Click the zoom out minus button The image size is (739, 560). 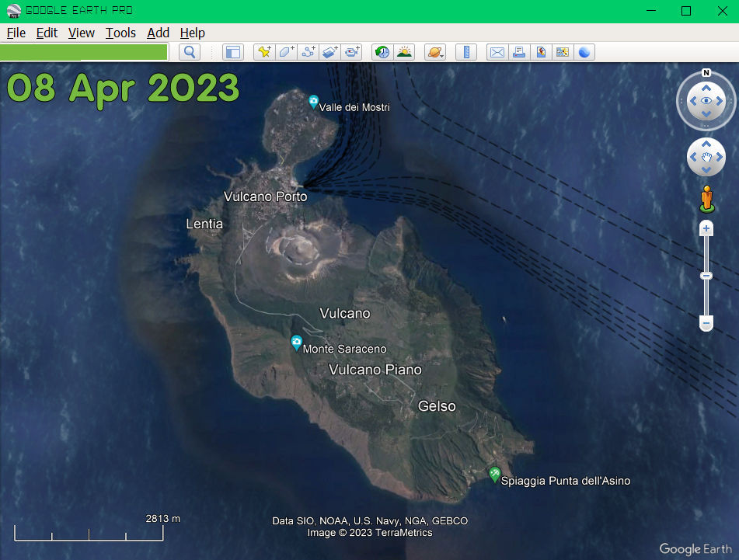[706, 322]
